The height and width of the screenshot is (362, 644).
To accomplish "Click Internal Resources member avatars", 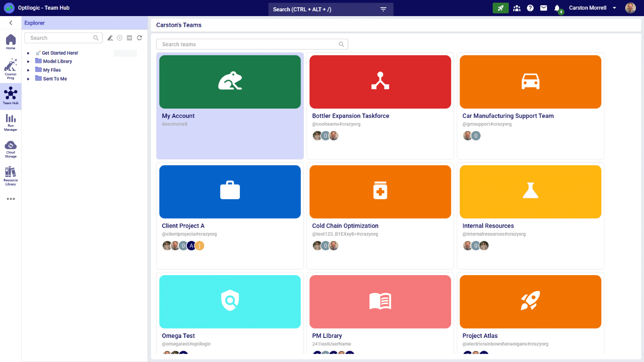I will click(476, 245).
